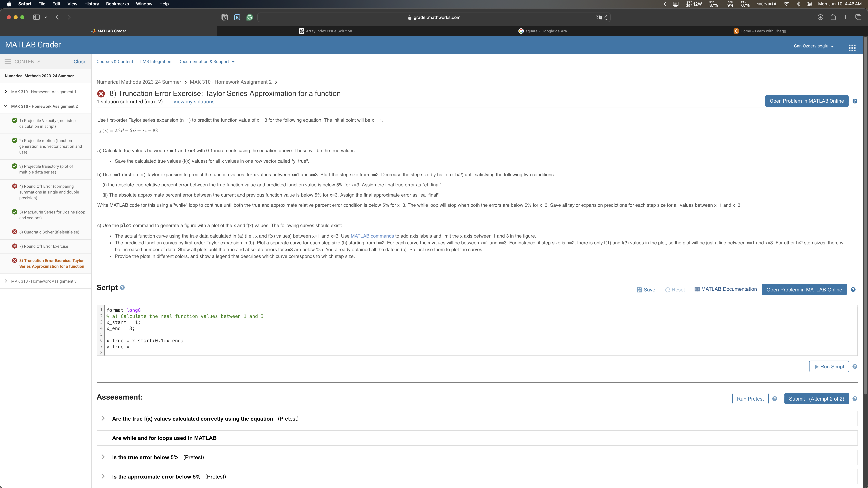The image size is (868, 488).
Task: Click the page reload icon in address bar
Action: click(607, 17)
